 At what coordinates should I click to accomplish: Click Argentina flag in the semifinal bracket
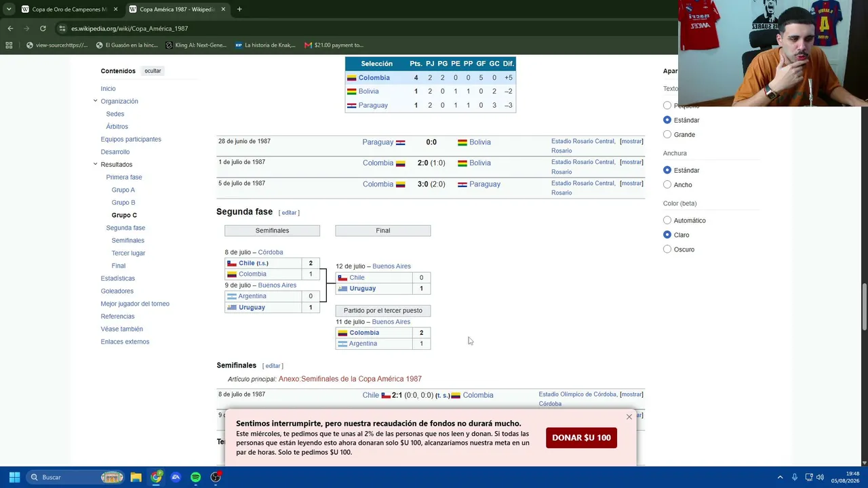point(232,296)
